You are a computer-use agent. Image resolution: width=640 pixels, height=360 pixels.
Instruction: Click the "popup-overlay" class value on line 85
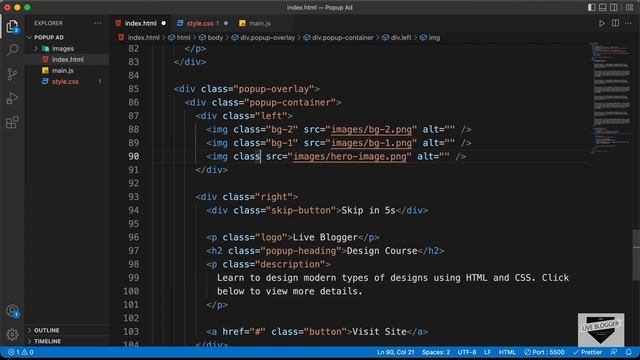pyautogui.click(x=274, y=89)
